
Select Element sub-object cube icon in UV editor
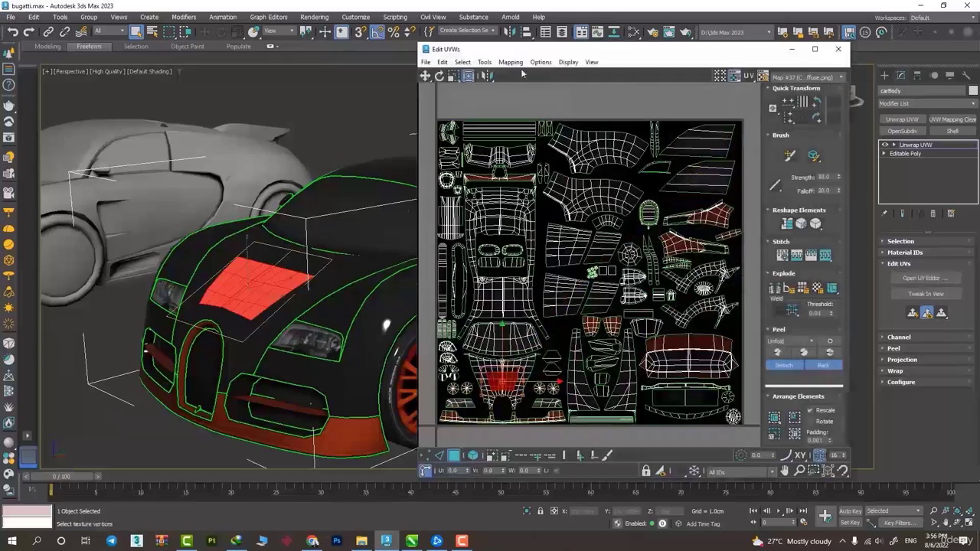click(472, 455)
